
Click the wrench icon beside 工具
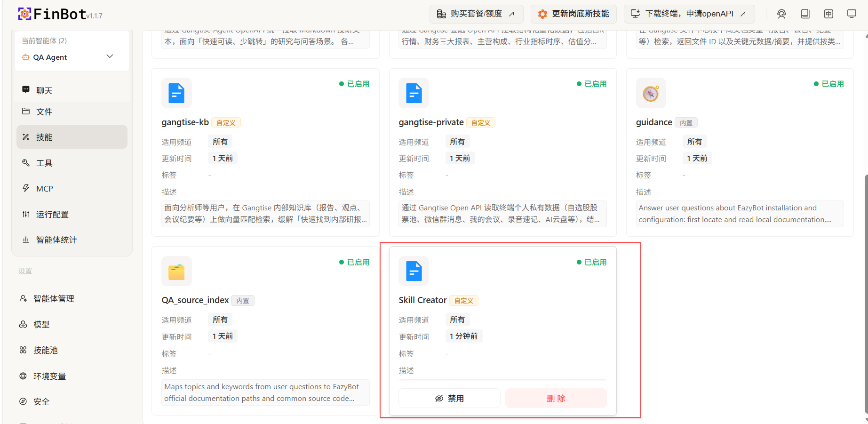tap(26, 162)
